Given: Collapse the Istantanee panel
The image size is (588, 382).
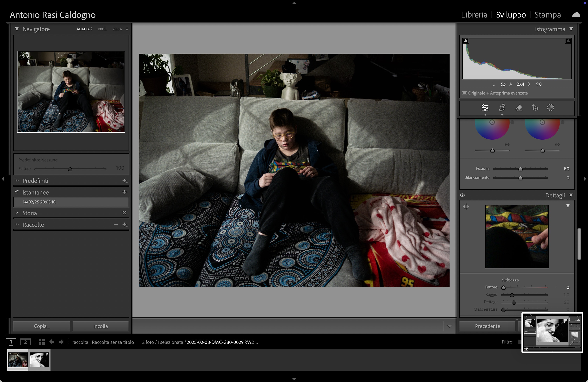Looking at the screenshot, I should [17, 192].
